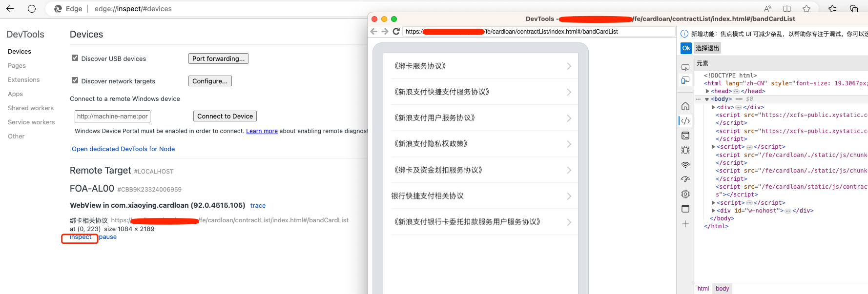Screen dimensions: 868x294
Task: Open the Network tool wifi icon
Action: tap(685, 165)
